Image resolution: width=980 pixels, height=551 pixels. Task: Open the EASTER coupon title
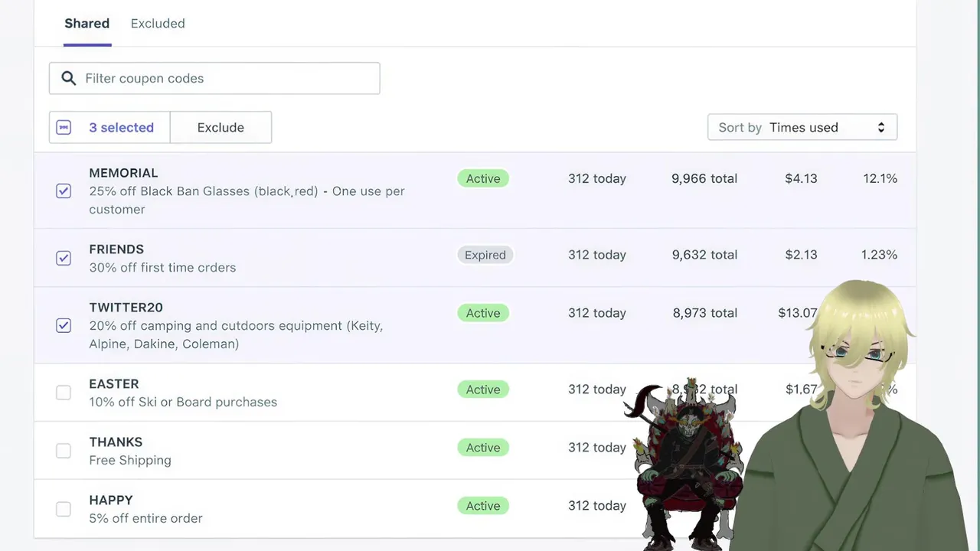click(x=114, y=384)
